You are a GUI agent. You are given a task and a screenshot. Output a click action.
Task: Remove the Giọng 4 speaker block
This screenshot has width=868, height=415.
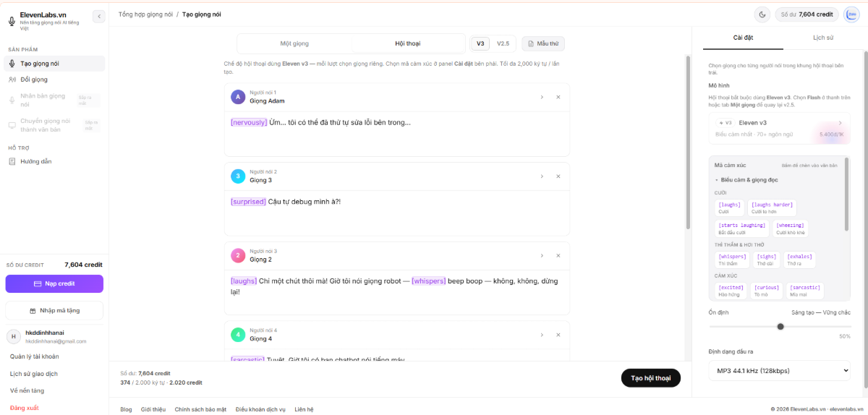pos(558,335)
